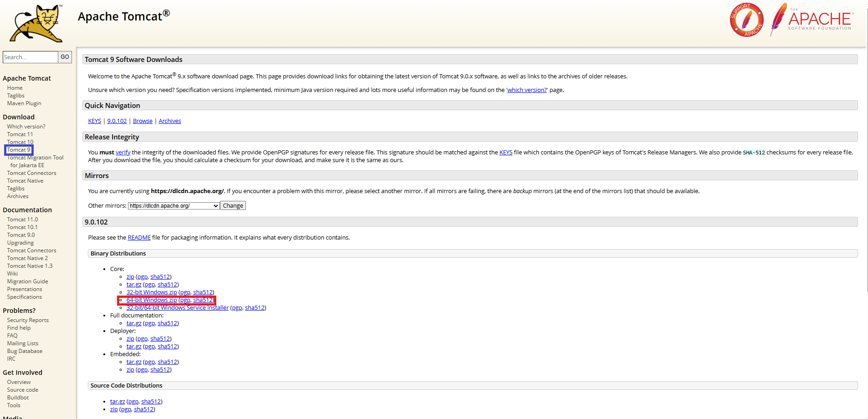Screen dimensions: 868x419
Task: Download Source Code tar.gz
Action: click(x=117, y=402)
